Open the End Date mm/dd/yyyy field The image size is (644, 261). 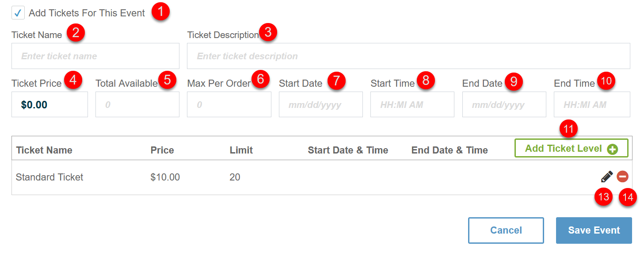tap(504, 104)
